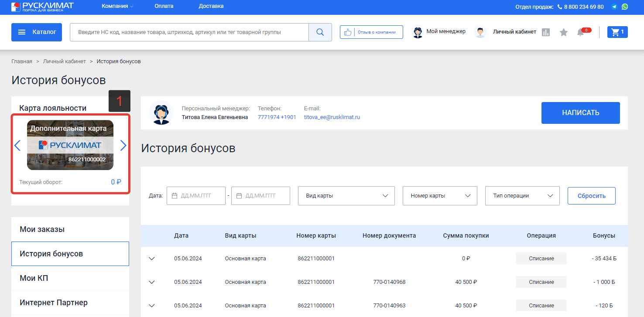The height and width of the screenshot is (317, 644).
Task: Click document number 770-0140968
Action: click(x=389, y=282)
